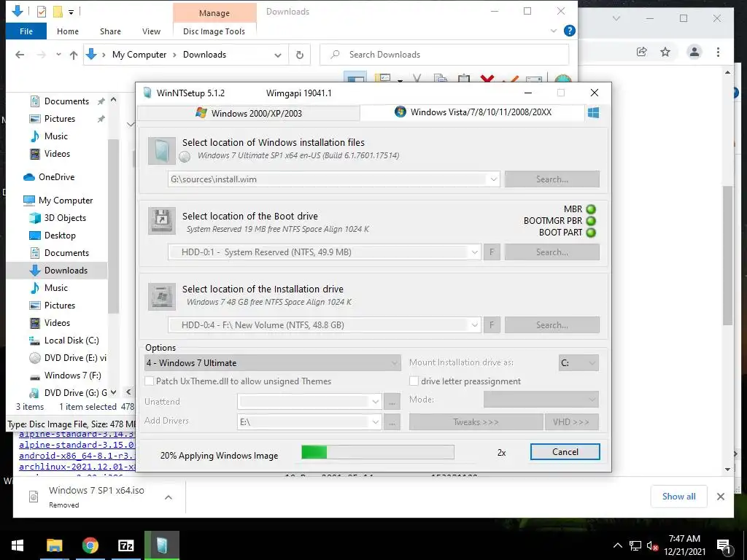Expand Explorer address bar history dropdown
Image resolution: width=747 pixels, height=560 pixels.
point(278,55)
